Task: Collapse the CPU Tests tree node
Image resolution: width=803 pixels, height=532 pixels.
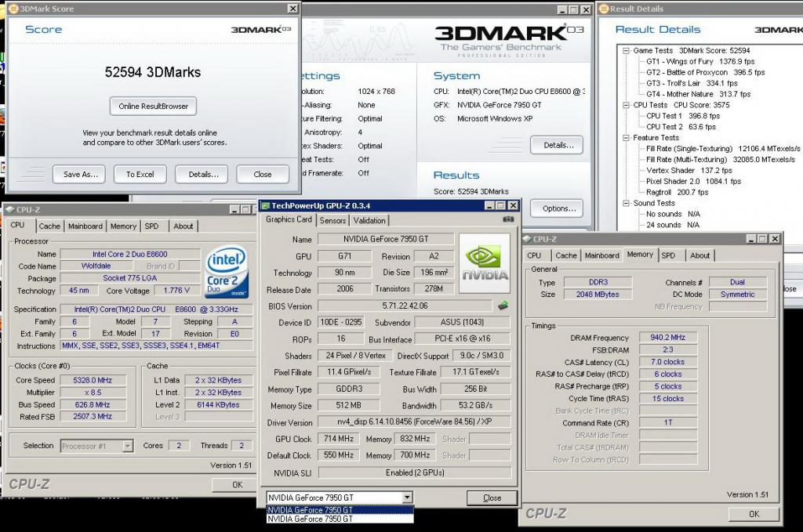Action: coord(626,105)
